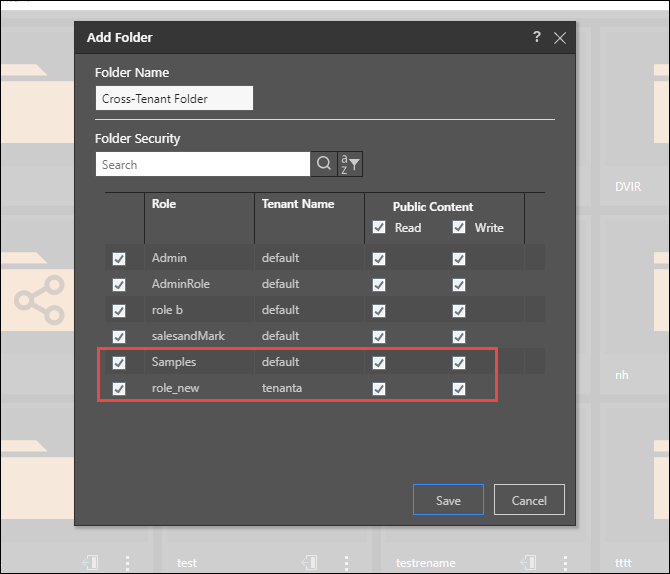
Task: Click the search magnifier icon
Action: pyautogui.click(x=323, y=164)
